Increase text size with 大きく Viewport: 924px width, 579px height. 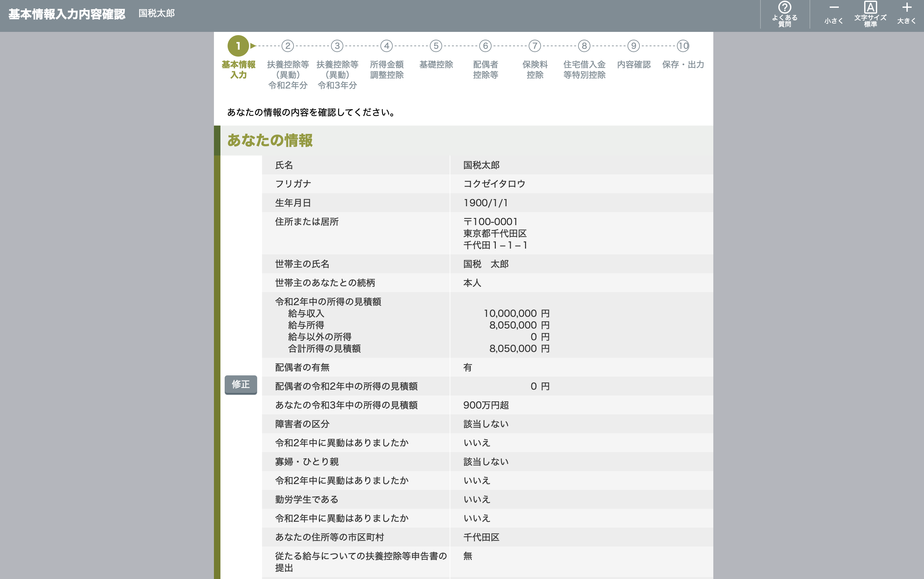point(906,14)
